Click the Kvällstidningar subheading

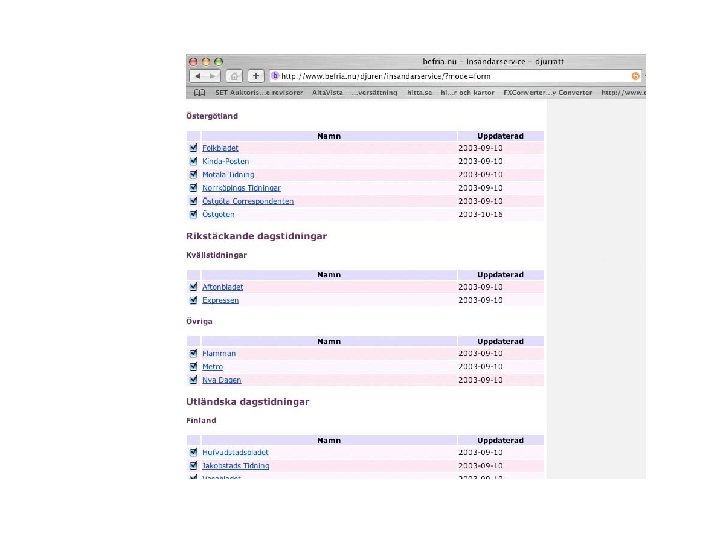point(217,255)
